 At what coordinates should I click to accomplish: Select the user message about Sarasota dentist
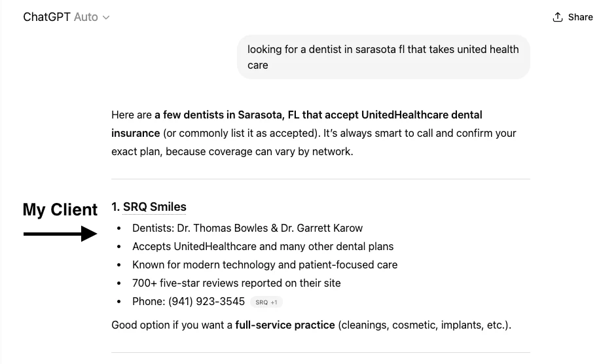pyautogui.click(x=383, y=57)
